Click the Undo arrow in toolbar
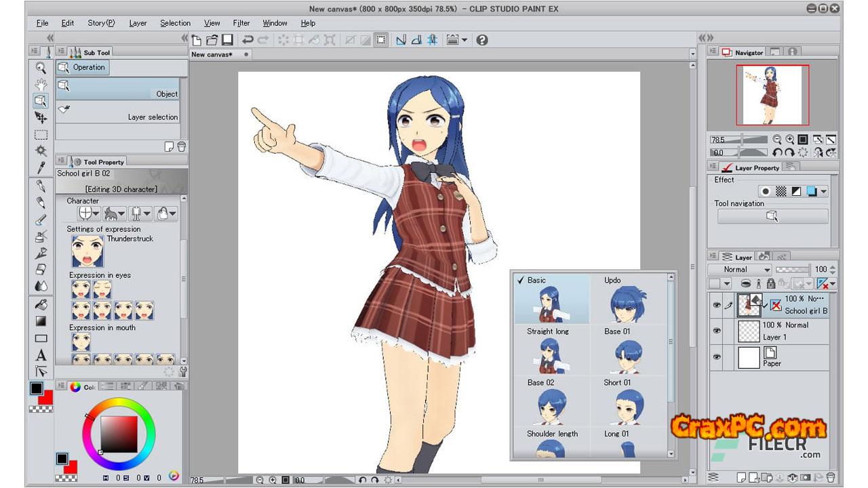 pos(248,41)
